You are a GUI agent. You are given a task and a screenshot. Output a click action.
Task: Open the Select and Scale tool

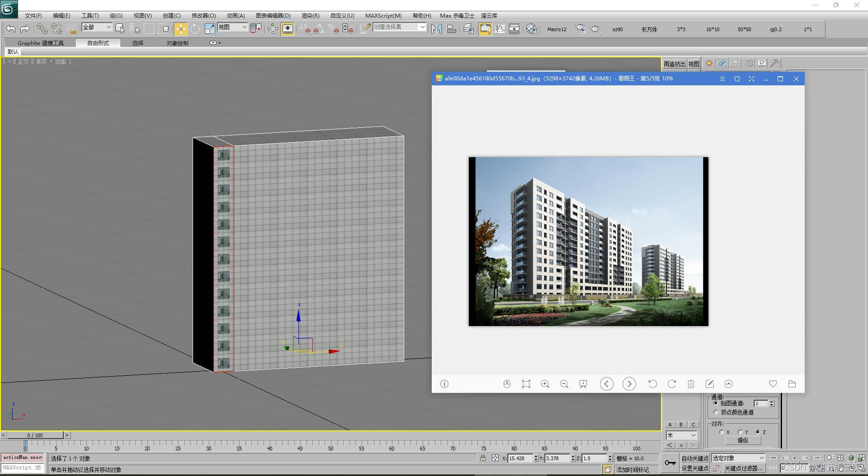click(210, 29)
